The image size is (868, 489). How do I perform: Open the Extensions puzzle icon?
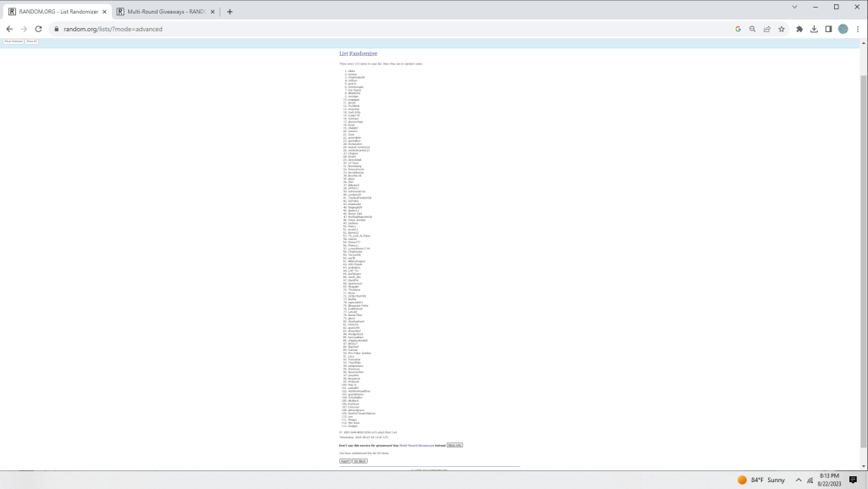(x=799, y=29)
